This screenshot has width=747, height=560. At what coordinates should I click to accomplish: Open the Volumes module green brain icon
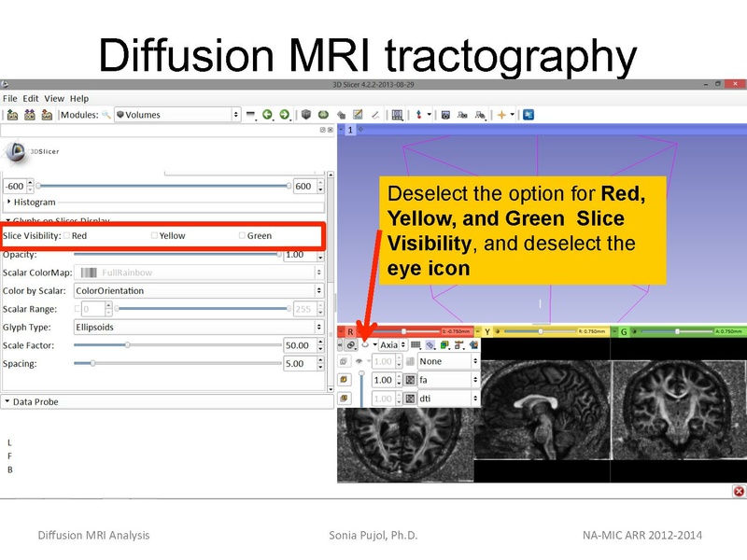click(323, 115)
